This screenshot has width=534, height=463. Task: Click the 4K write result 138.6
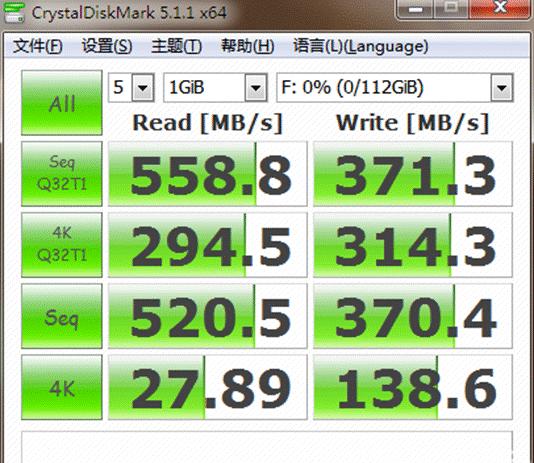(413, 387)
